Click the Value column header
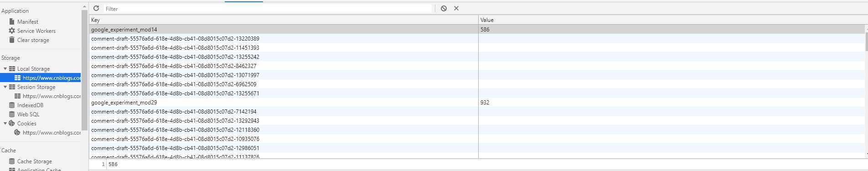 click(673, 20)
